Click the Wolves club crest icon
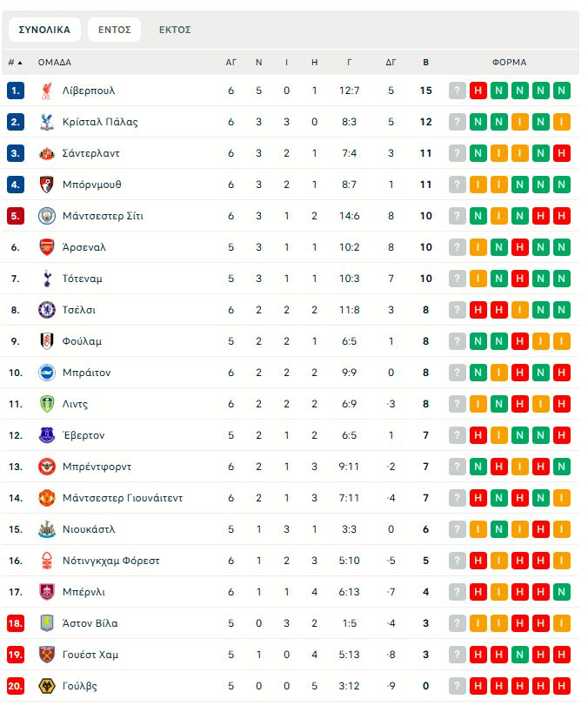Screen dimensions: 588x706 pyautogui.click(x=47, y=686)
